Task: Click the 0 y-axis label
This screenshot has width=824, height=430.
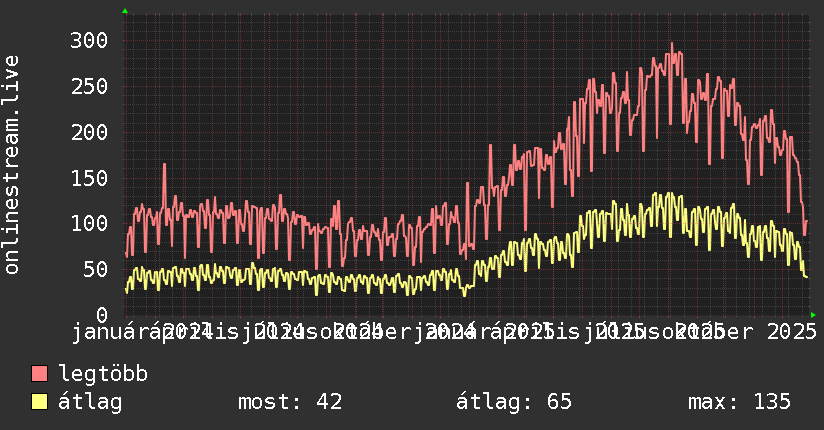Action: point(102,315)
